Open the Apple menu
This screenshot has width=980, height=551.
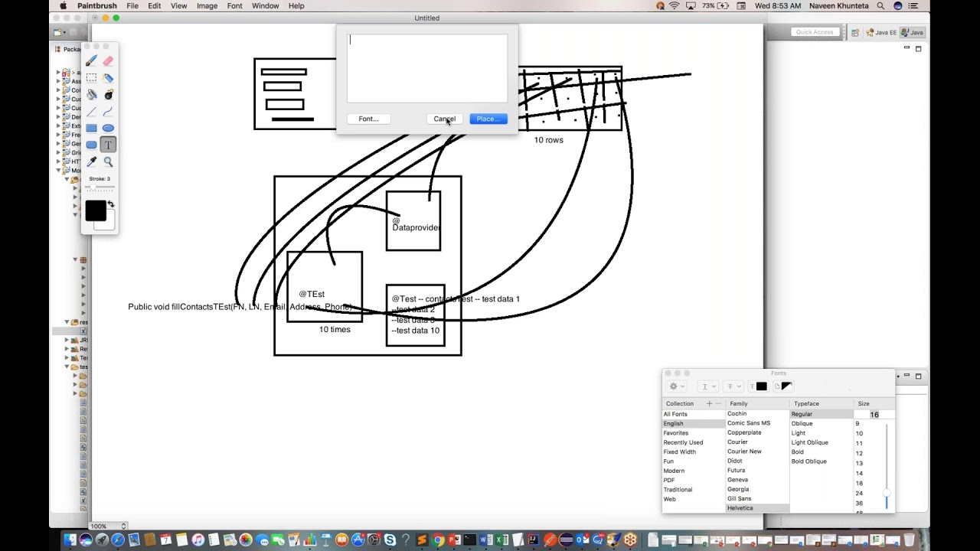tap(63, 5)
